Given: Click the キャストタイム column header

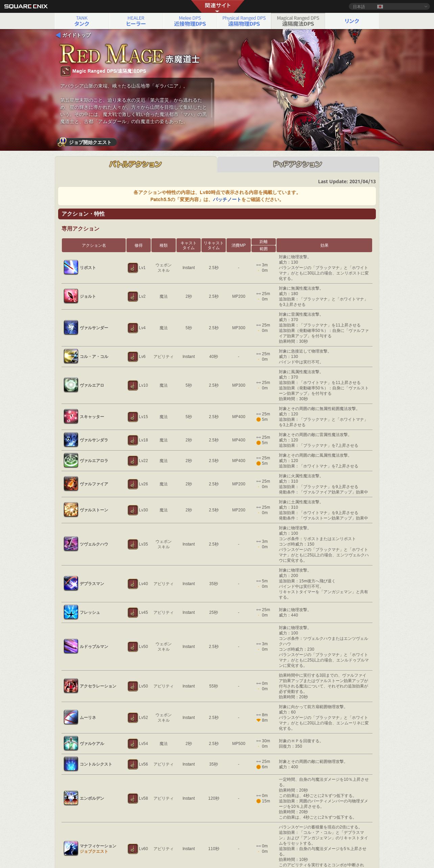Looking at the screenshot, I should click(x=189, y=245).
